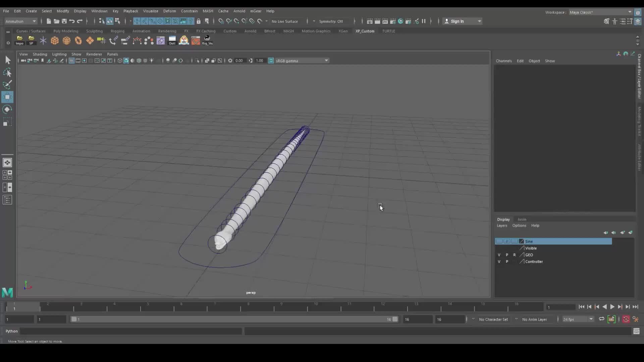Image resolution: width=644 pixels, height=362 pixels.
Task: Switch to the Anim tab in Layer Editor
Action: click(x=522, y=220)
